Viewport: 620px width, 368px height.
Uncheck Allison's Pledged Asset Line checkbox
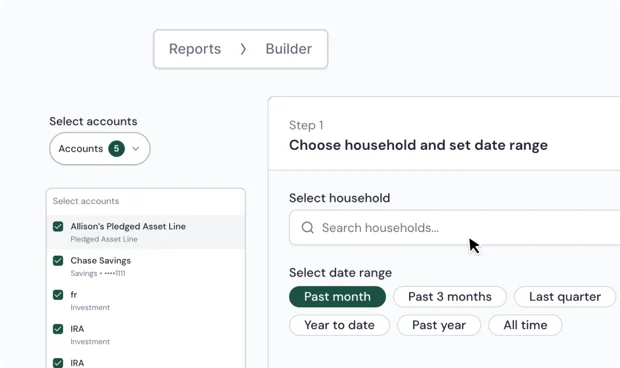(x=58, y=226)
